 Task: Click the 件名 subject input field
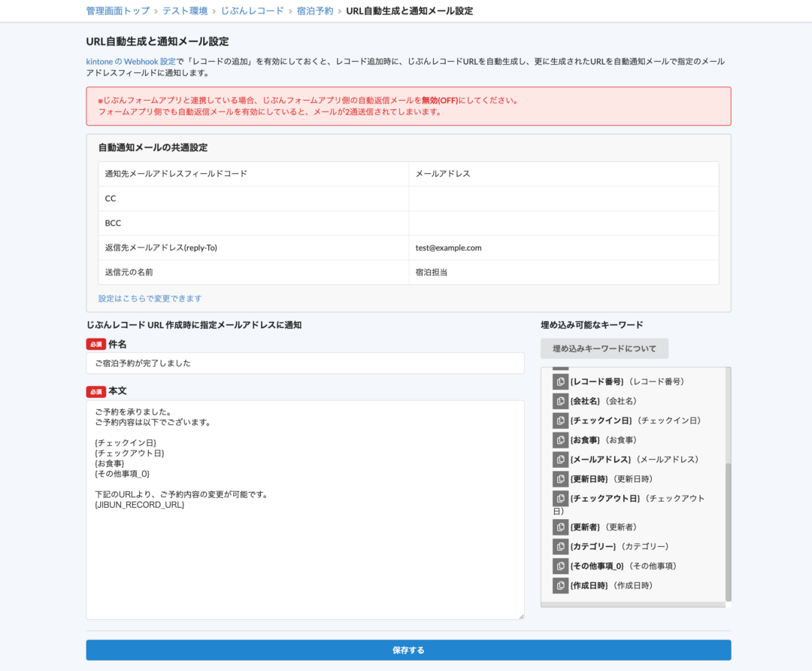[x=304, y=363]
